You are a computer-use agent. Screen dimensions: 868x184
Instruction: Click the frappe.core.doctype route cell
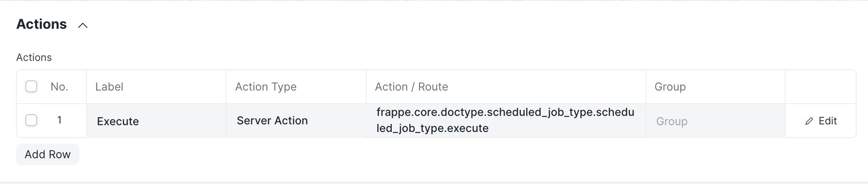505,121
